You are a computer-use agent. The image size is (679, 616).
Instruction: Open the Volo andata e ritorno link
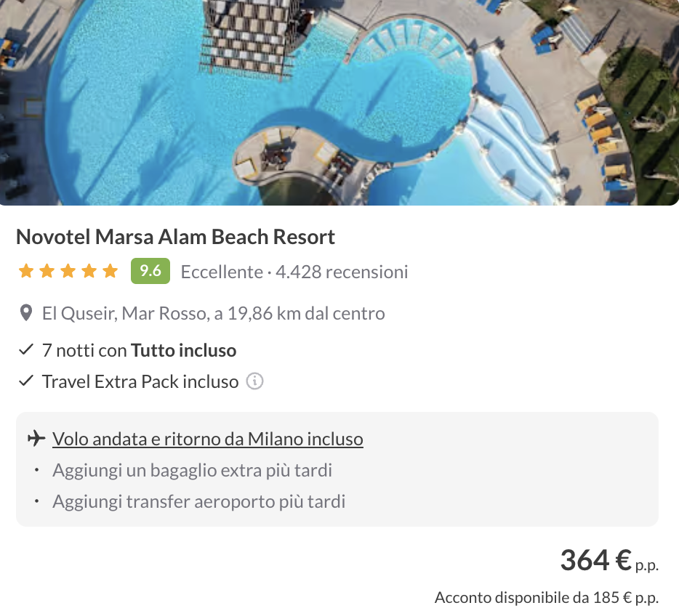(x=207, y=439)
